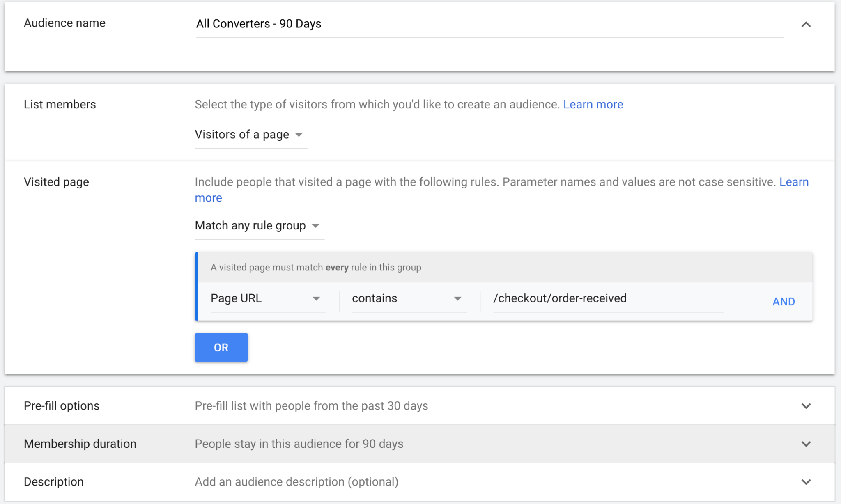Open Learn more about visited page rules
The width and height of the screenshot is (841, 504).
(x=794, y=182)
